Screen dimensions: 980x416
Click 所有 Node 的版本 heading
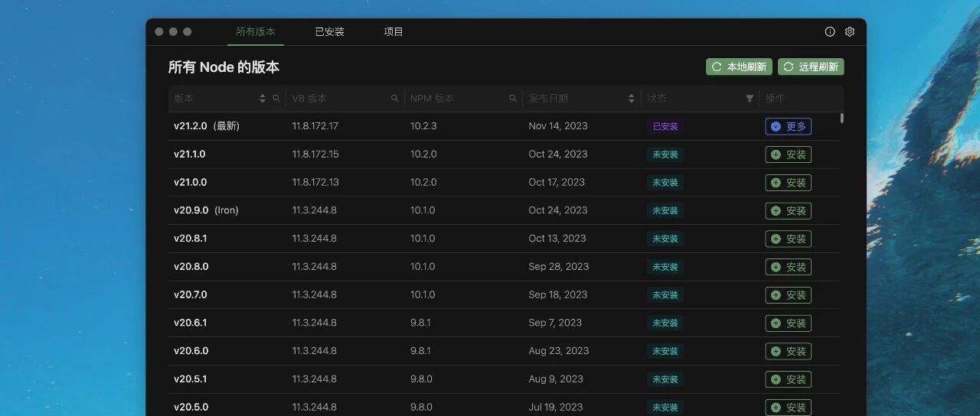[224, 67]
